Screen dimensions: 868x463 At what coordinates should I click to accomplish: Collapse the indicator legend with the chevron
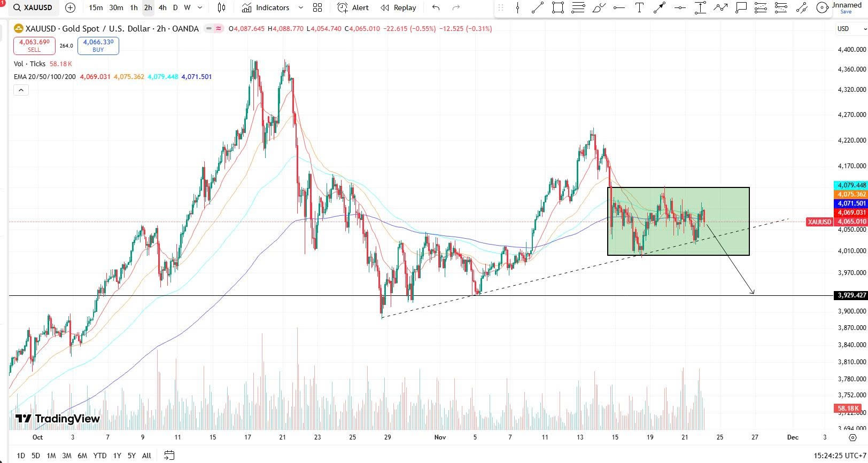[x=21, y=90]
